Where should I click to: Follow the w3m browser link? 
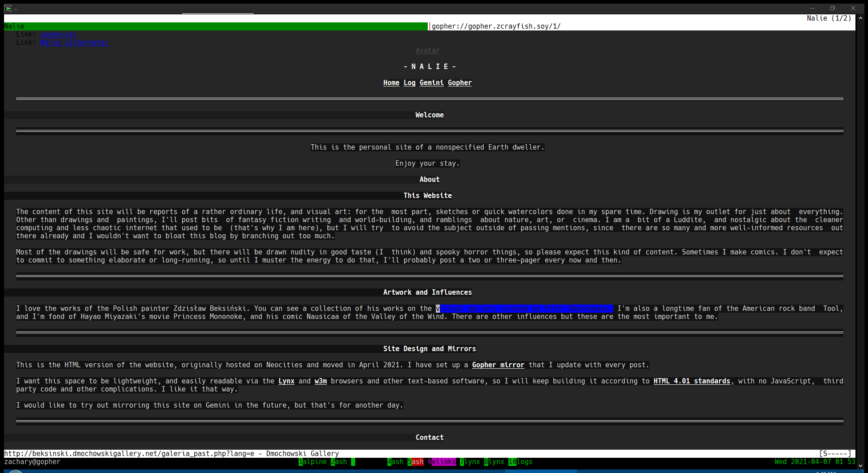[321, 381]
